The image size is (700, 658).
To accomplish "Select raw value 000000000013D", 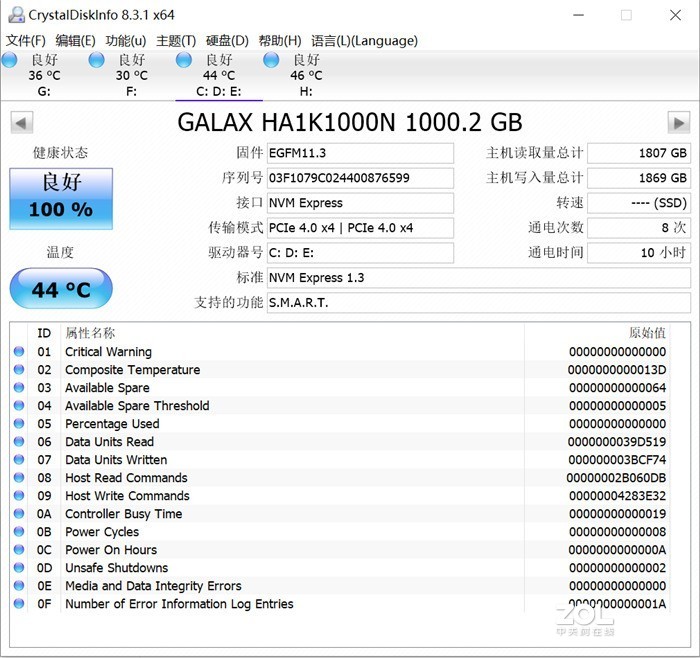I will (x=617, y=370).
